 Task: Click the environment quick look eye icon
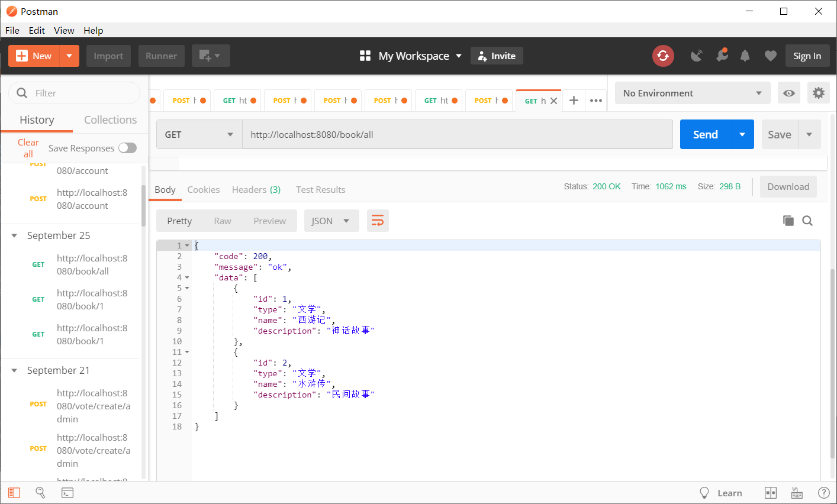coord(788,93)
